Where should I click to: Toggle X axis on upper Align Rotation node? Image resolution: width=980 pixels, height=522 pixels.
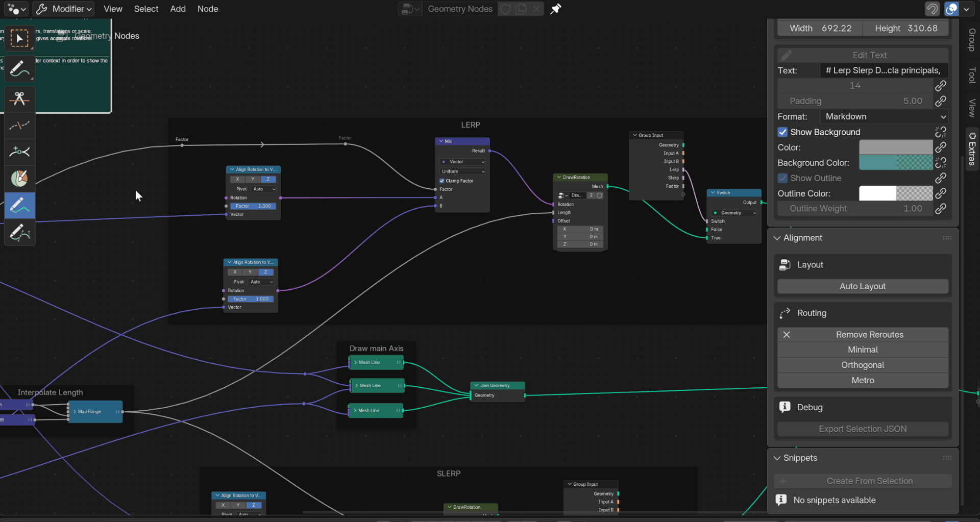pyautogui.click(x=237, y=179)
